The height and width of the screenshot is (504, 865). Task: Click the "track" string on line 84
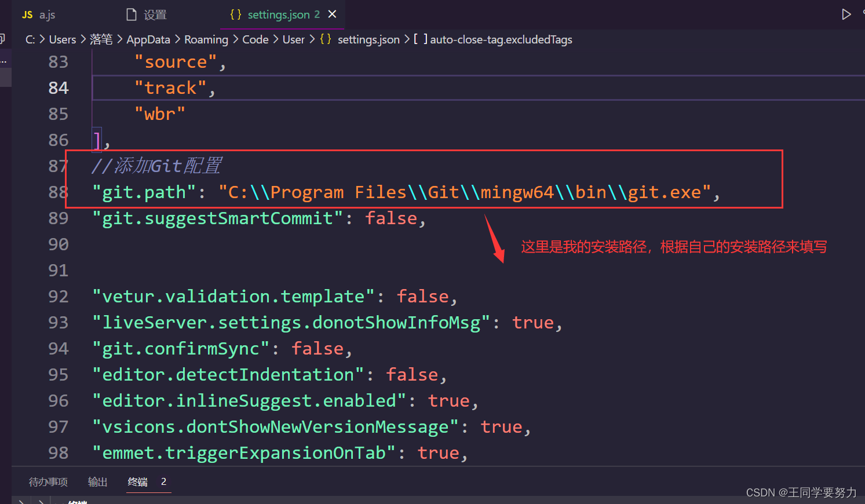pos(170,88)
